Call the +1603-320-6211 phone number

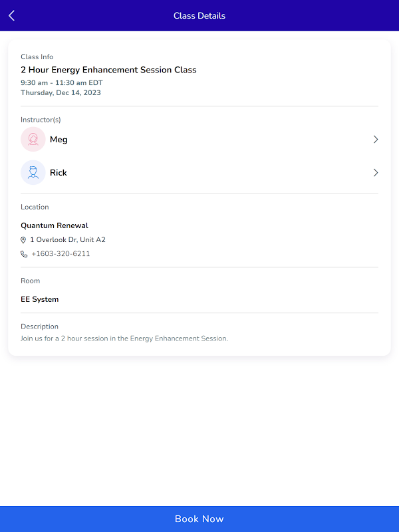click(61, 254)
